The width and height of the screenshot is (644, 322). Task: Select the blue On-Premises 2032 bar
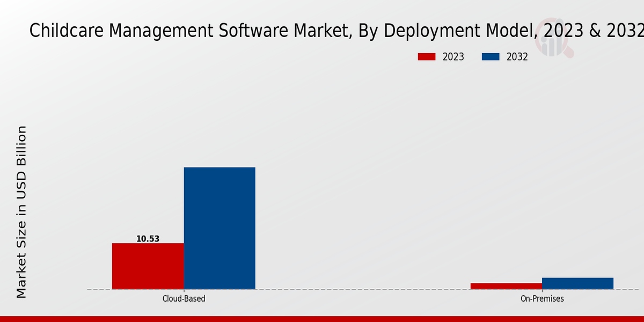point(577,283)
